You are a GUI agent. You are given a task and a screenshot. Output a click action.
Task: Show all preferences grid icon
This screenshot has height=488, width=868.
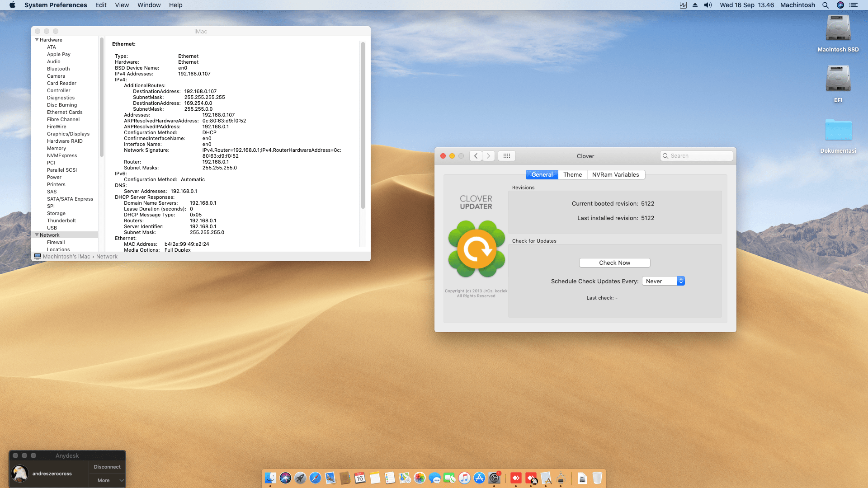click(507, 156)
